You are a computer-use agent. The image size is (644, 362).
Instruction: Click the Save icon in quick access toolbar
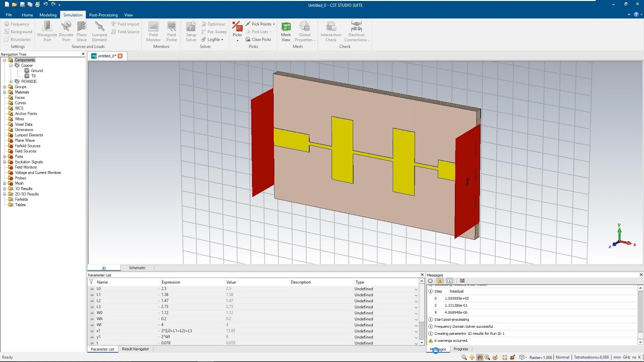point(22,5)
